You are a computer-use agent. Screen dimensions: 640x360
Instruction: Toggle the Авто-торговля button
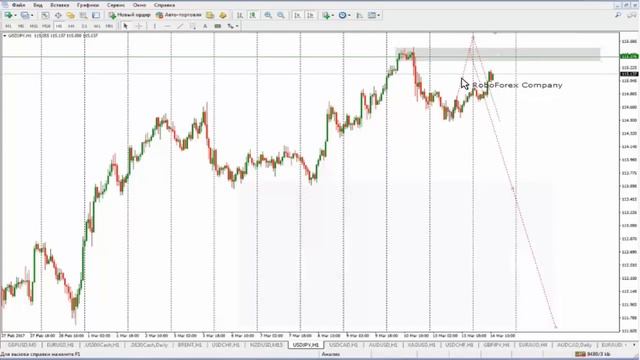tap(179, 15)
